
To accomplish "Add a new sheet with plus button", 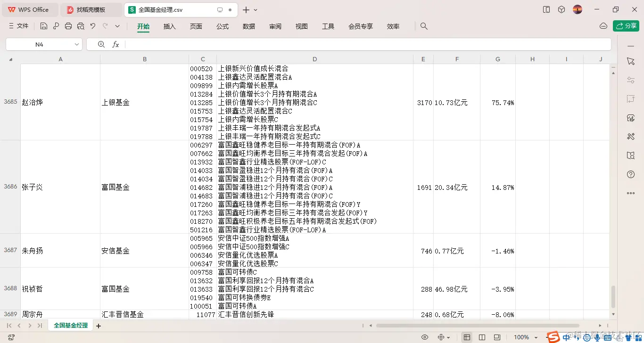I will click(99, 326).
